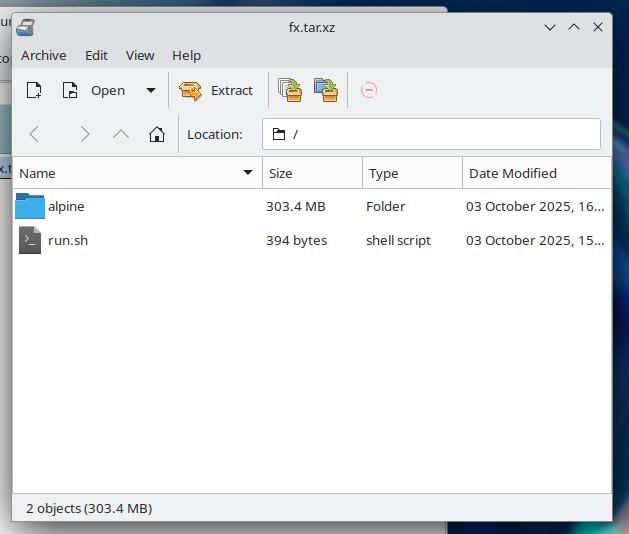629x534 pixels.
Task: Expand the Open recent dropdown arrow
Action: tap(151, 90)
